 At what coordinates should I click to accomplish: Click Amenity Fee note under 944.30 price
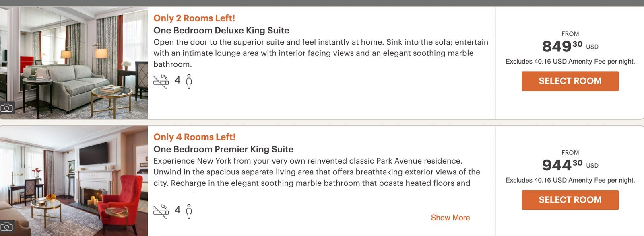tap(570, 180)
